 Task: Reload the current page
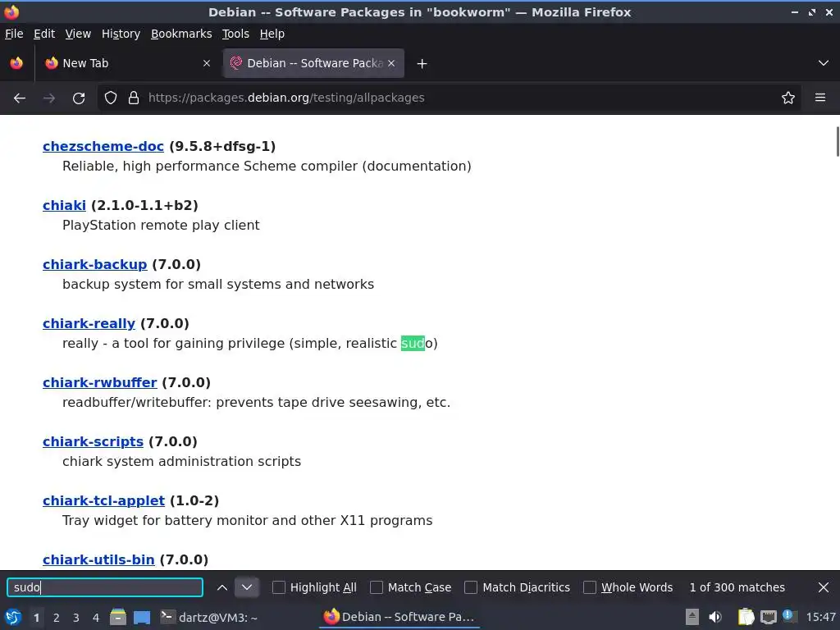click(79, 98)
